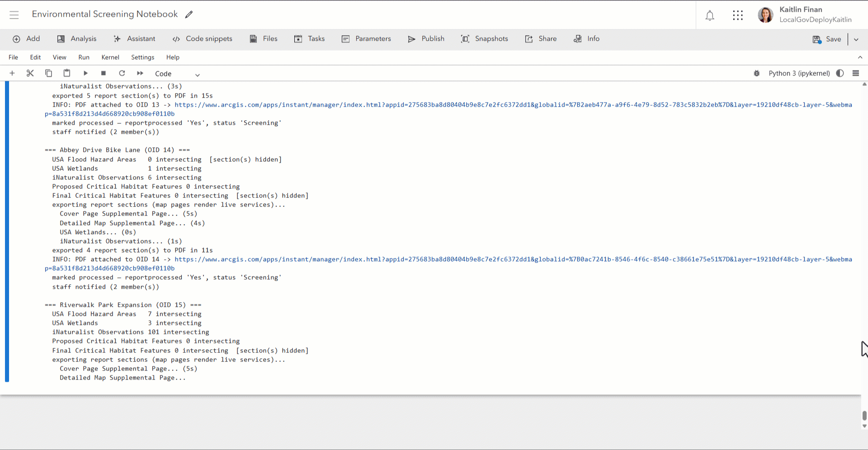Open the Kernel menu
The width and height of the screenshot is (868, 450).
(110, 57)
